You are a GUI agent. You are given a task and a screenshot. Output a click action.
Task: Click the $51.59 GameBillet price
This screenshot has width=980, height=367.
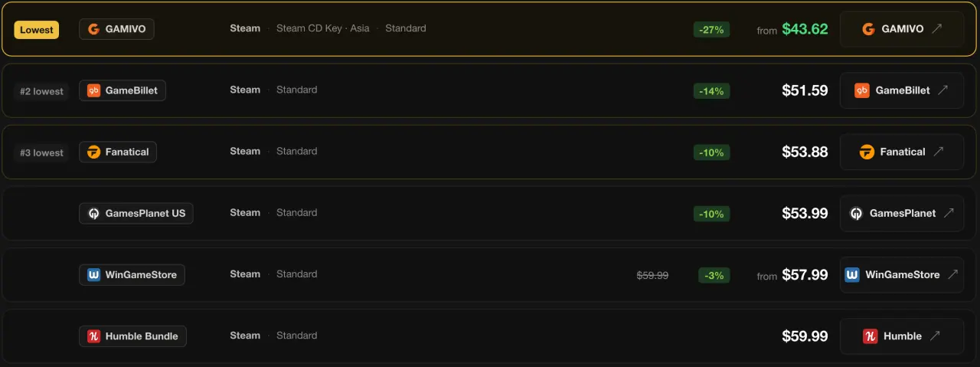click(x=805, y=90)
